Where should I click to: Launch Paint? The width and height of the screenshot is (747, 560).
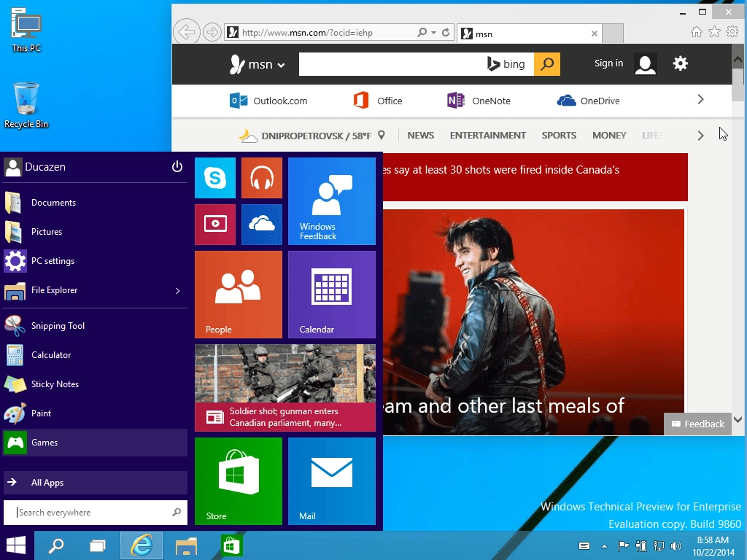96,413
